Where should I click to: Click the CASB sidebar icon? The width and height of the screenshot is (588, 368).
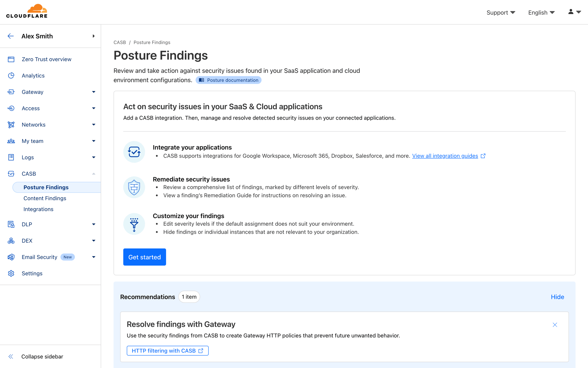(11, 174)
